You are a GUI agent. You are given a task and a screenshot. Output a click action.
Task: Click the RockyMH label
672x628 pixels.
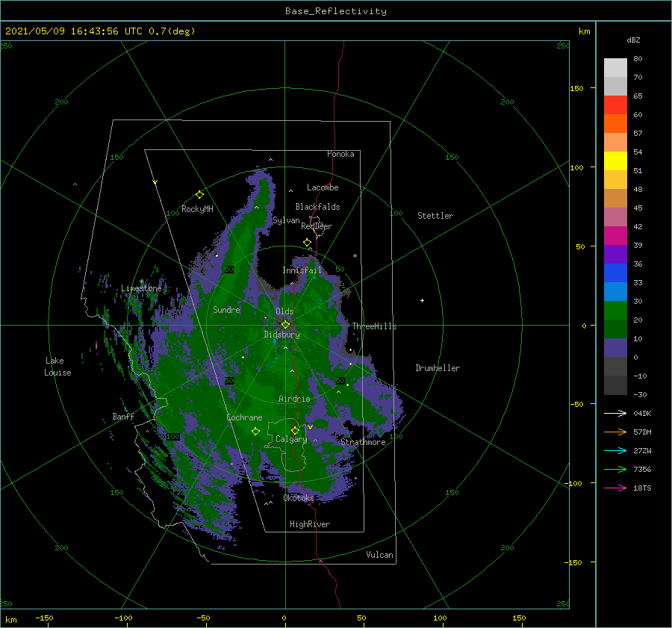click(x=197, y=209)
